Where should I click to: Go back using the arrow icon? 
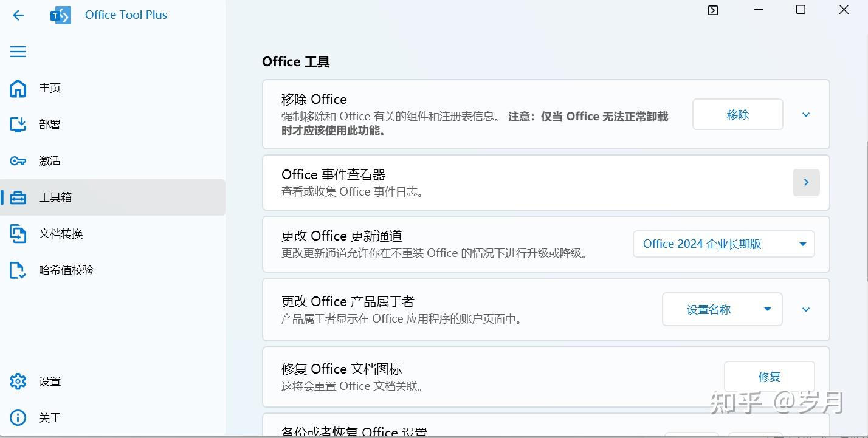click(18, 15)
